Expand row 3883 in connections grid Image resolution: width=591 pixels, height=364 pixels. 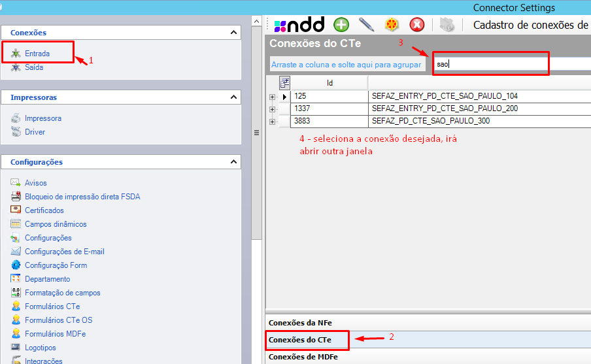272,121
